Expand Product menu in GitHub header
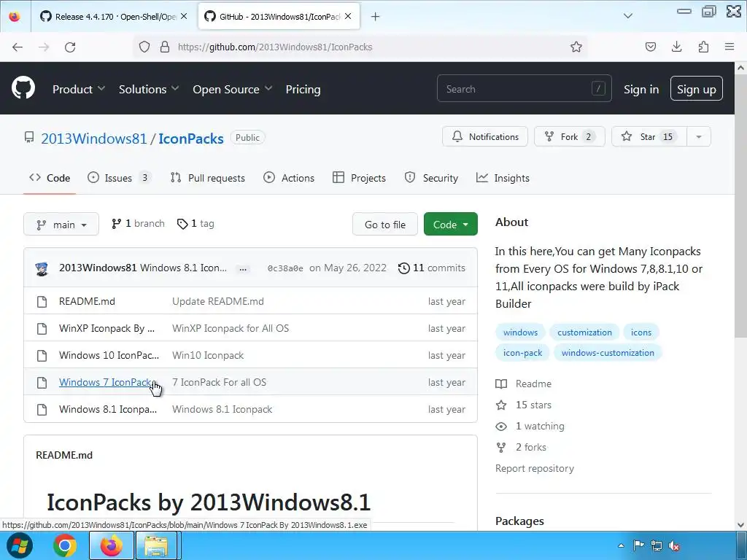Image resolution: width=747 pixels, height=560 pixels. pyautogui.click(x=79, y=89)
